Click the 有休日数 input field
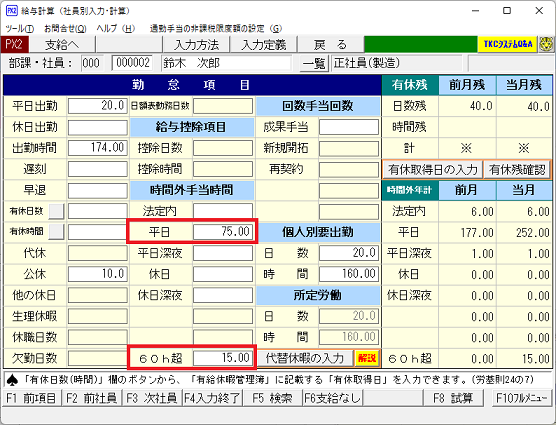 coord(98,211)
